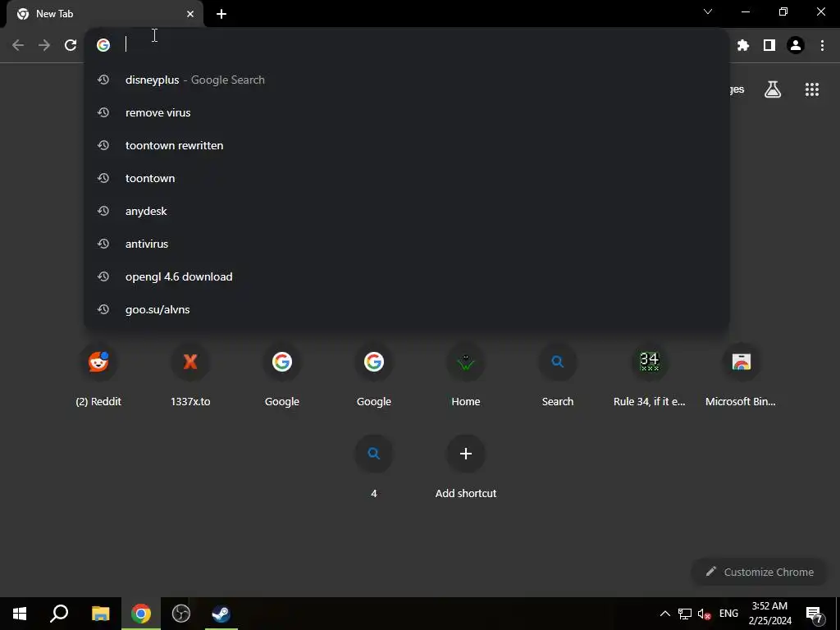Open Steam from the taskbar
840x630 pixels.
click(221, 614)
